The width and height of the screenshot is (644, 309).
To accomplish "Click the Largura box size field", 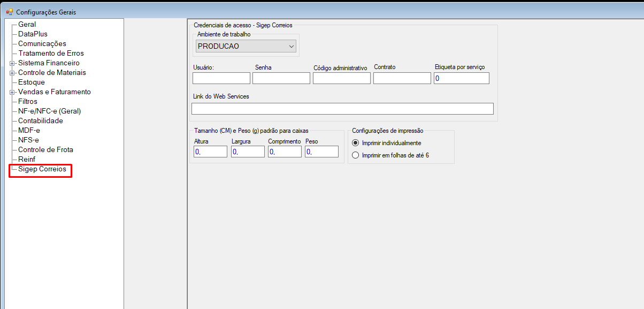I will pos(248,152).
